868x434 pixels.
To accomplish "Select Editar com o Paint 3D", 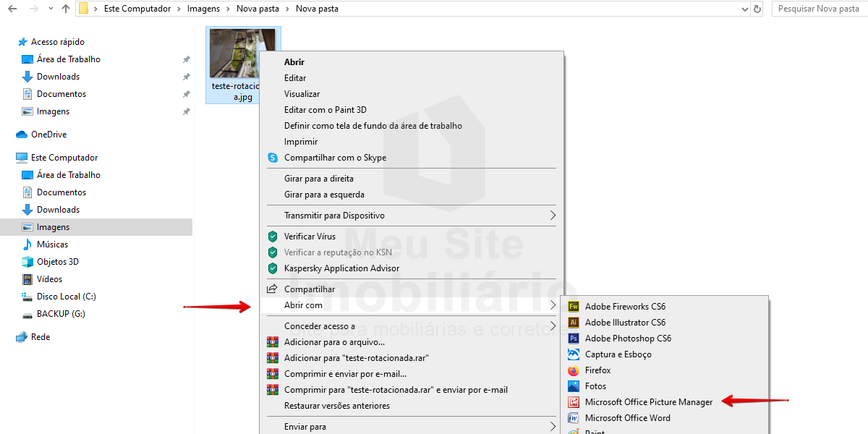I will 325,110.
